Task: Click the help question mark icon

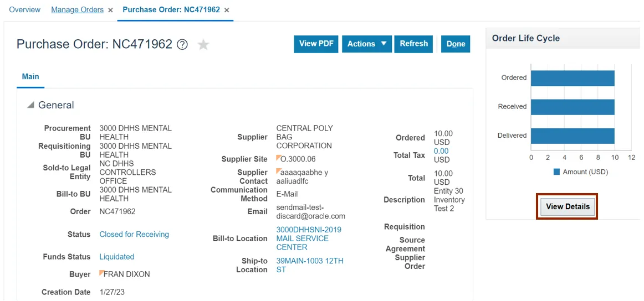Action: 182,45
